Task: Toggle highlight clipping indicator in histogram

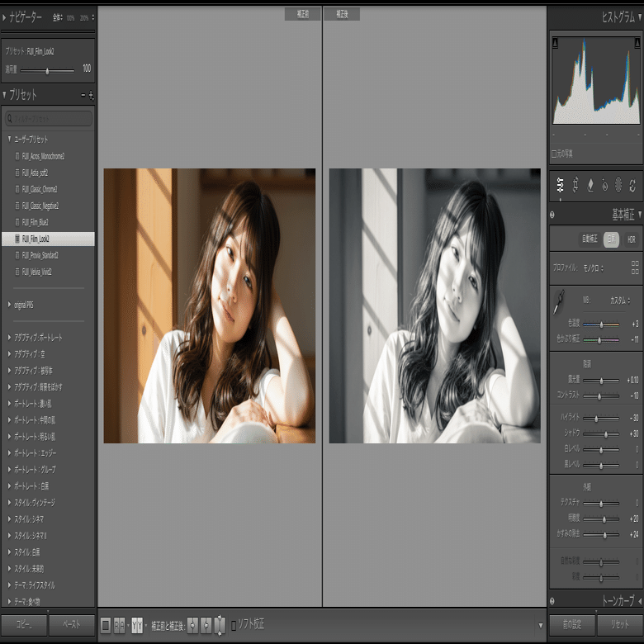Action: [x=637, y=43]
